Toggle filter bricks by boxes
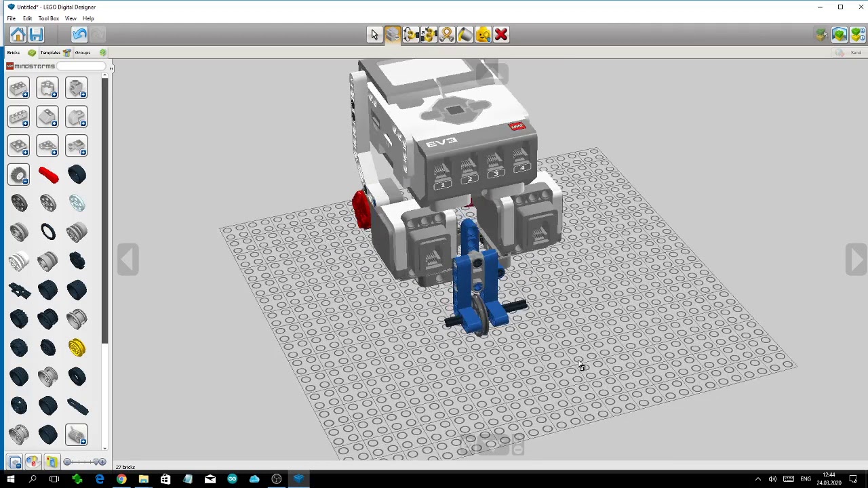The image size is (868, 488). tap(52, 462)
